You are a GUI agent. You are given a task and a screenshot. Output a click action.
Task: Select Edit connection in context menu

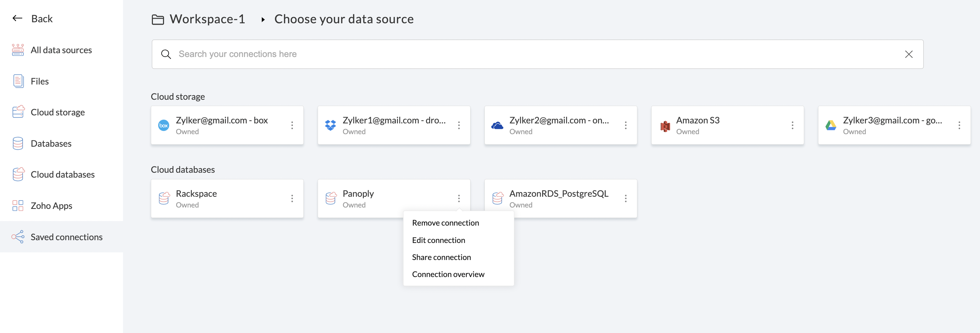click(438, 240)
